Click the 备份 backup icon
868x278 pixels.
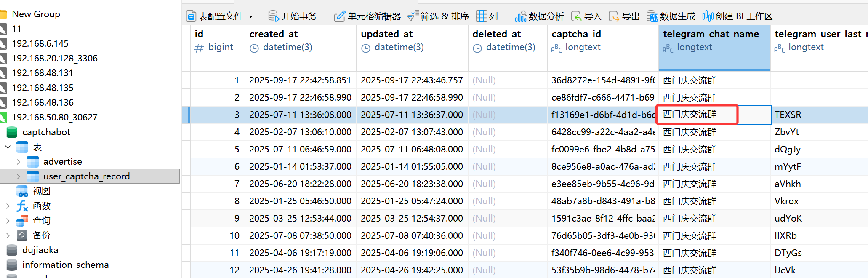22,235
